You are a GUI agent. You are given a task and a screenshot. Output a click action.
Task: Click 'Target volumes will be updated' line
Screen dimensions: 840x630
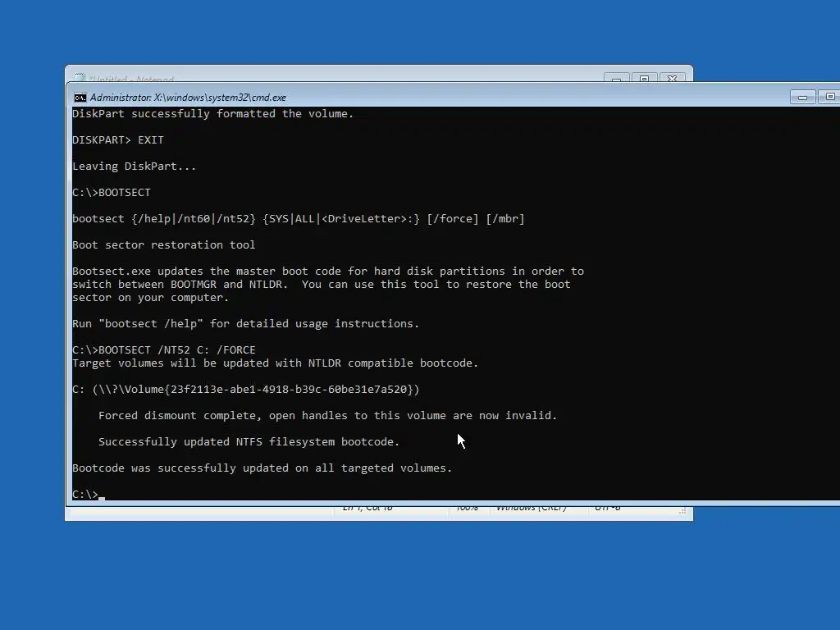click(x=276, y=363)
